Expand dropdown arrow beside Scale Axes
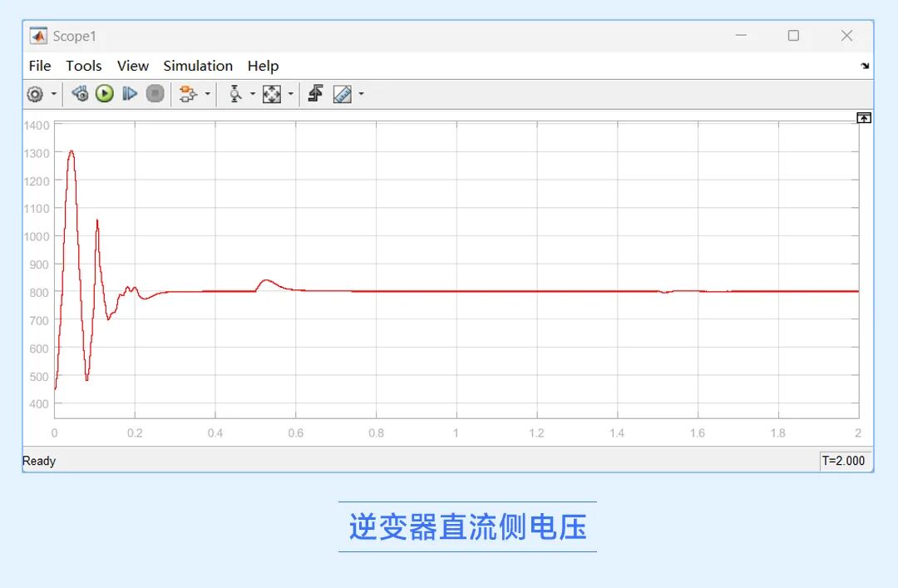The width and height of the screenshot is (898, 588). coord(290,94)
